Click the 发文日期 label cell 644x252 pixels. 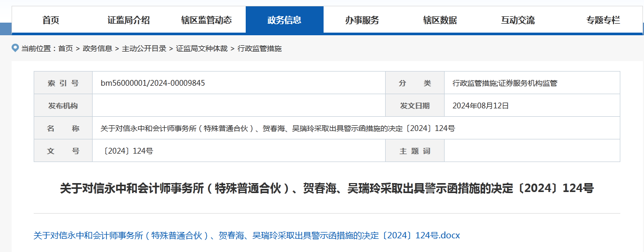[x=415, y=105]
